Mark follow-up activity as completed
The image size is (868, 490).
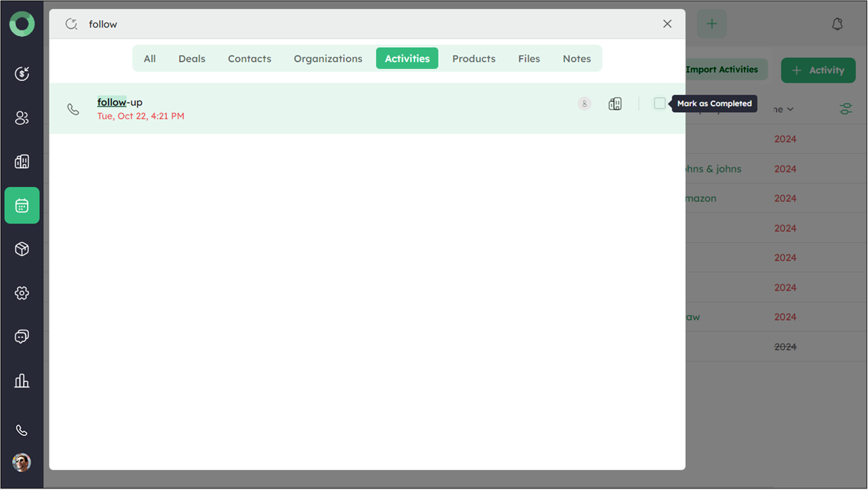click(x=659, y=103)
